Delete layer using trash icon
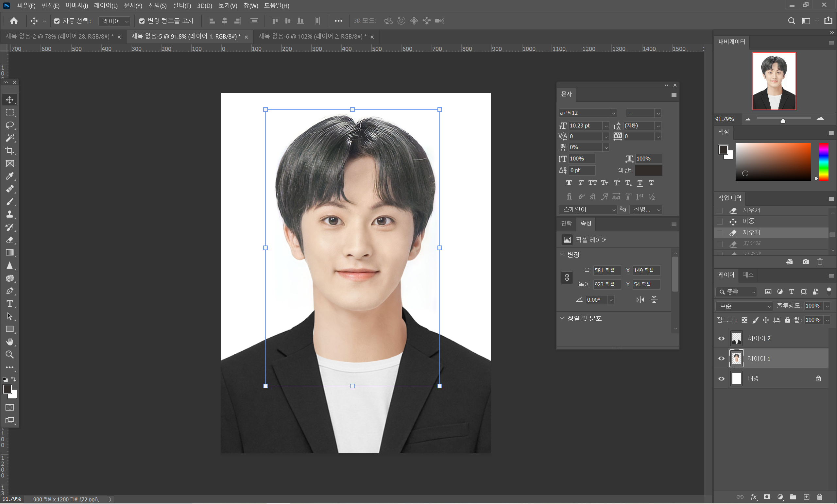 click(819, 497)
